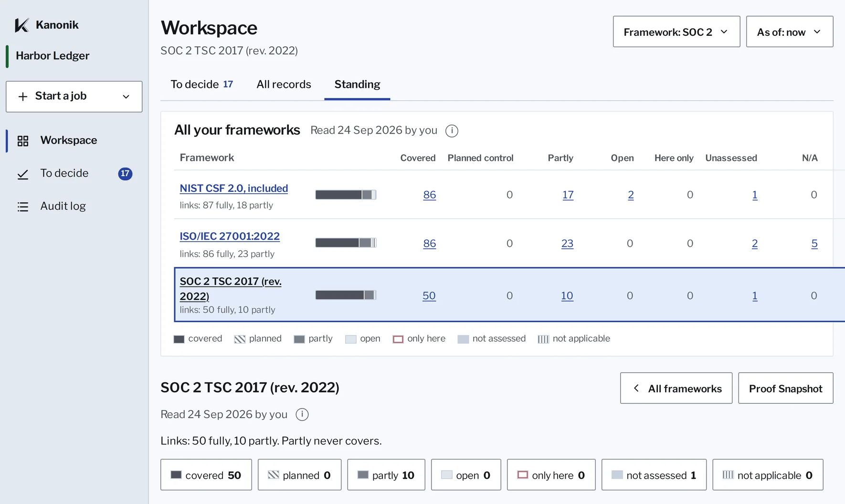The width and height of the screenshot is (845, 504).
Task: Click back chevron on All frameworks button
Action: pyautogui.click(x=636, y=388)
